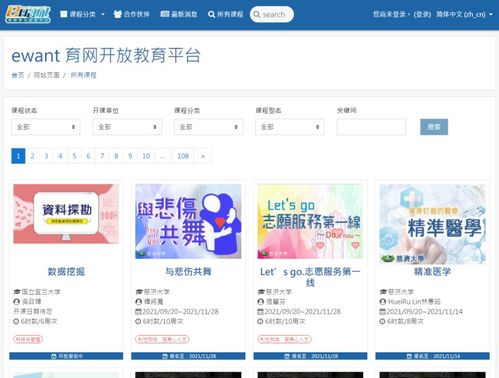Click 首页 in the breadcrumb
Viewport: 499px width, 378px height.
(18, 75)
